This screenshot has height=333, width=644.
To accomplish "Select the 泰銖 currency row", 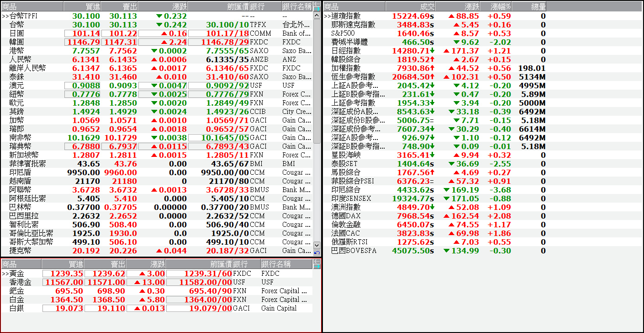I will [x=157, y=77].
